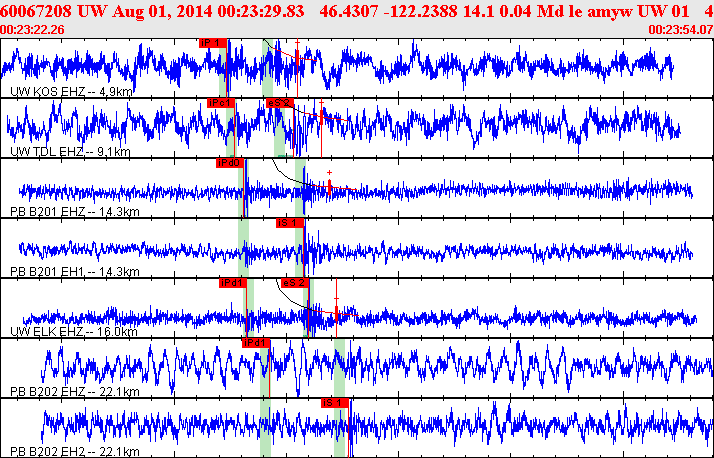714x458 pixels.
Task: Click the start time 00:23:22.26 label
Action: 32,30
